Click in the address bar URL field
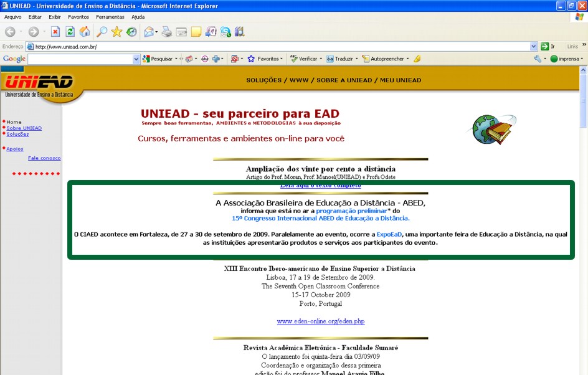 (282, 47)
